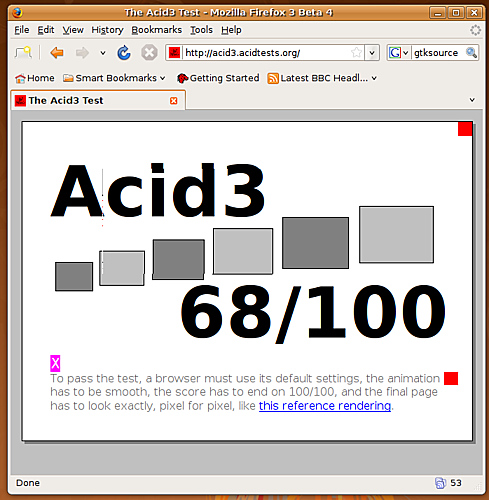This screenshot has width=489, height=500.
Task: Click the Acid3 heading
Action: pos(158,190)
